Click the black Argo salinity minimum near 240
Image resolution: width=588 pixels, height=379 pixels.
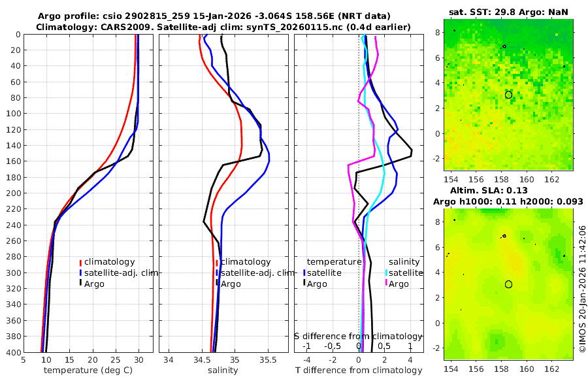click(204, 222)
